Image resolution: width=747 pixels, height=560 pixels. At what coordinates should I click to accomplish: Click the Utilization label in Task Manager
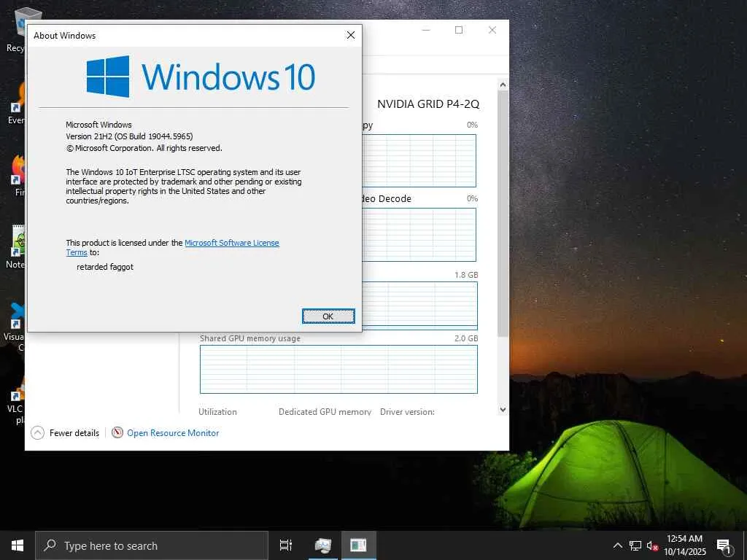pyautogui.click(x=217, y=412)
